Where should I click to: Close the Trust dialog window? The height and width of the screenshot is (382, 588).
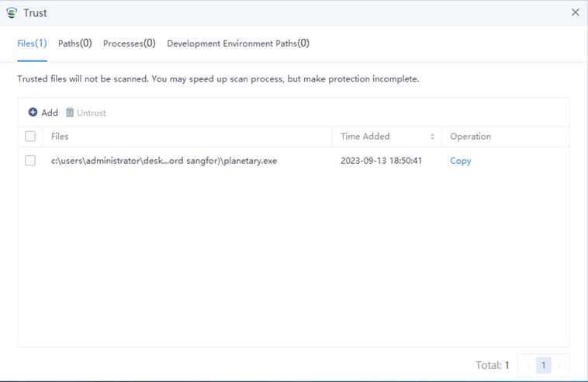[575, 12]
